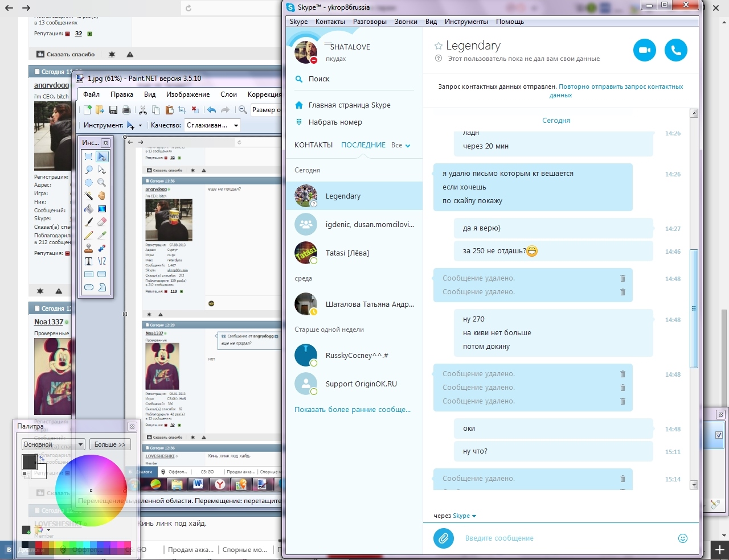This screenshot has width=729, height=560.
Task: Click the primary dark color swatch
Action: pos(29,462)
